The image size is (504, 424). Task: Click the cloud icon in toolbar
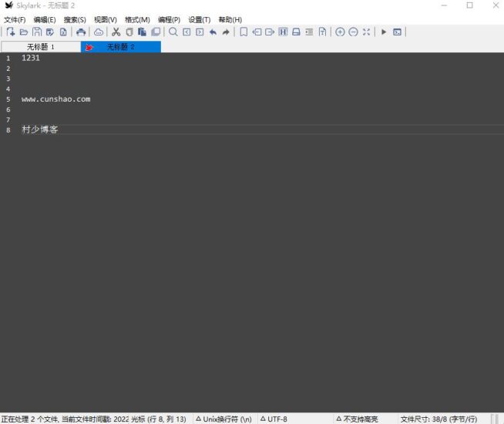(99, 32)
